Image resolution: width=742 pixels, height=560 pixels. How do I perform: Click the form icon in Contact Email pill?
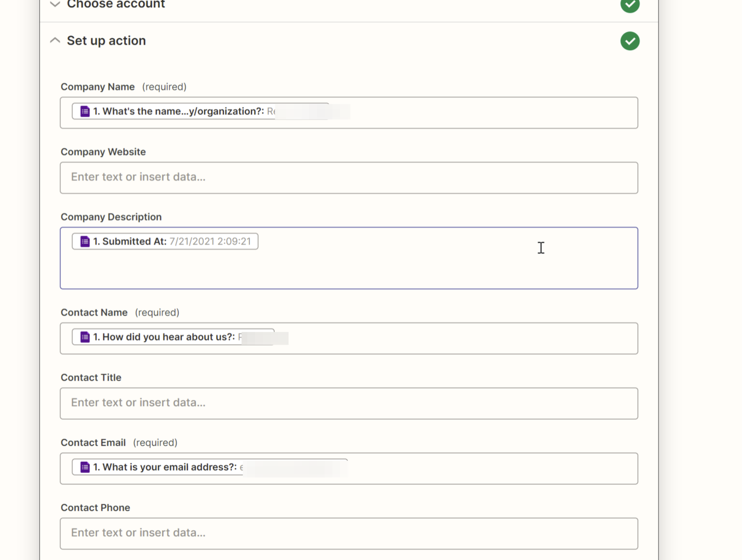click(85, 467)
